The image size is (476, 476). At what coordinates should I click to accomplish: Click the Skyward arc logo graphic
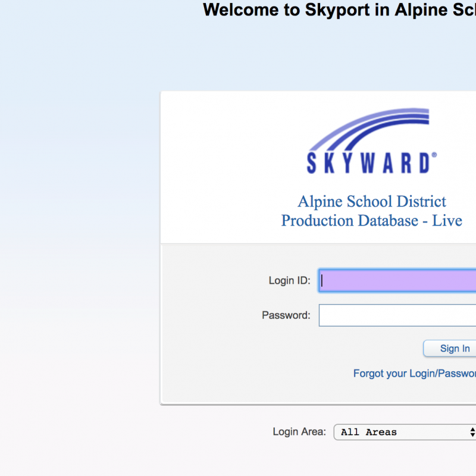click(x=369, y=129)
